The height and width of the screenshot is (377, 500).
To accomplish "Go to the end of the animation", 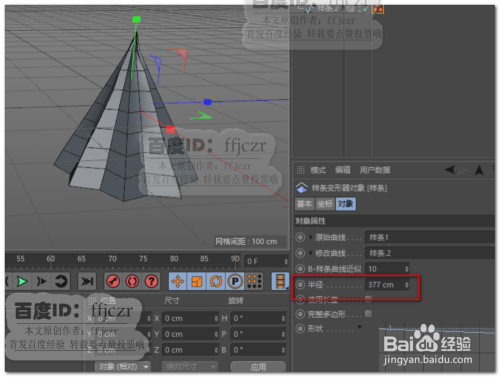I will [87, 282].
